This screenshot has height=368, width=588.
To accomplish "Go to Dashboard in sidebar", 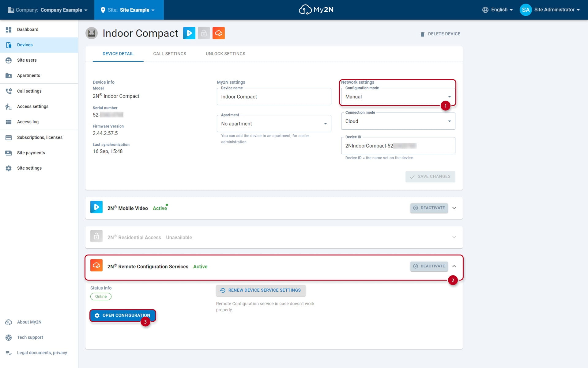I will [x=39, y=29].
